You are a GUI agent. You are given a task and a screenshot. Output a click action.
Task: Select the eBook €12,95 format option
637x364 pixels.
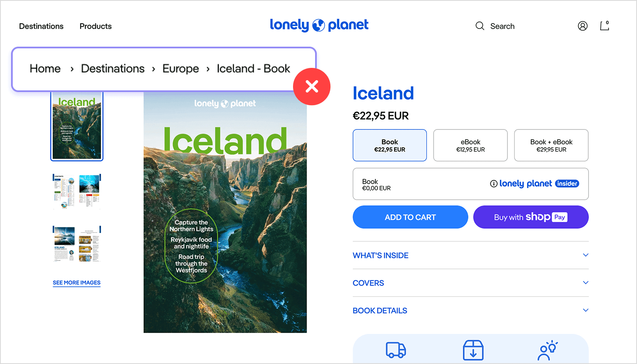(x=470, y=145)
